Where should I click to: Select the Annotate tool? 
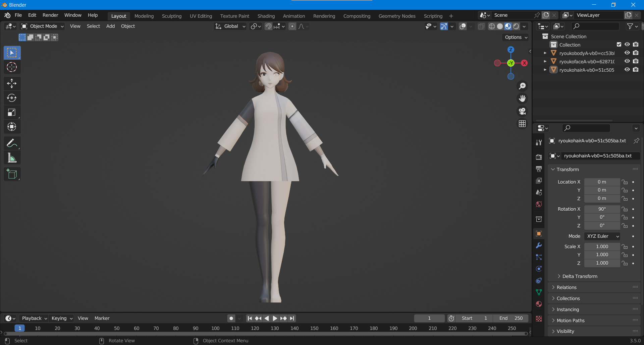click(x=12, y=143)
